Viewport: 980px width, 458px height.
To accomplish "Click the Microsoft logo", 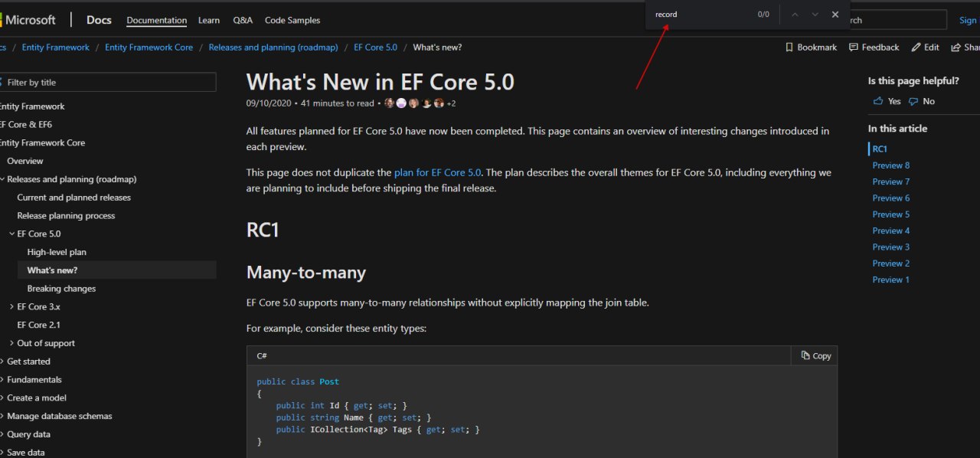I will click(28, 20).
